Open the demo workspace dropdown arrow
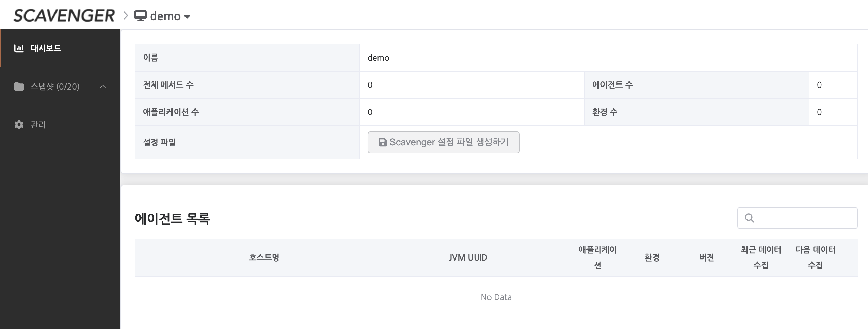Screen dimensions: 868x329 point(187,17)
